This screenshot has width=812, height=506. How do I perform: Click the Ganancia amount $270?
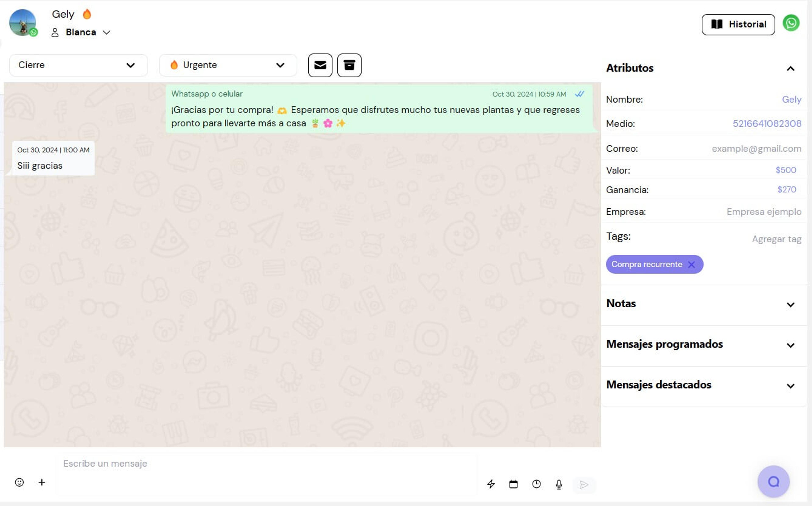(787, 189)
